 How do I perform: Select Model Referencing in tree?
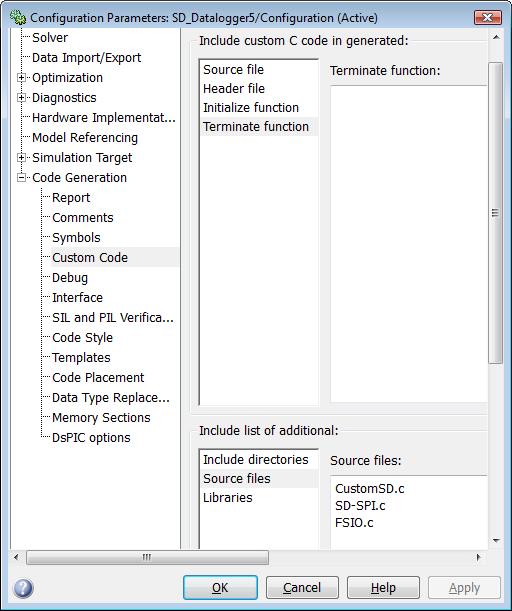85,138
